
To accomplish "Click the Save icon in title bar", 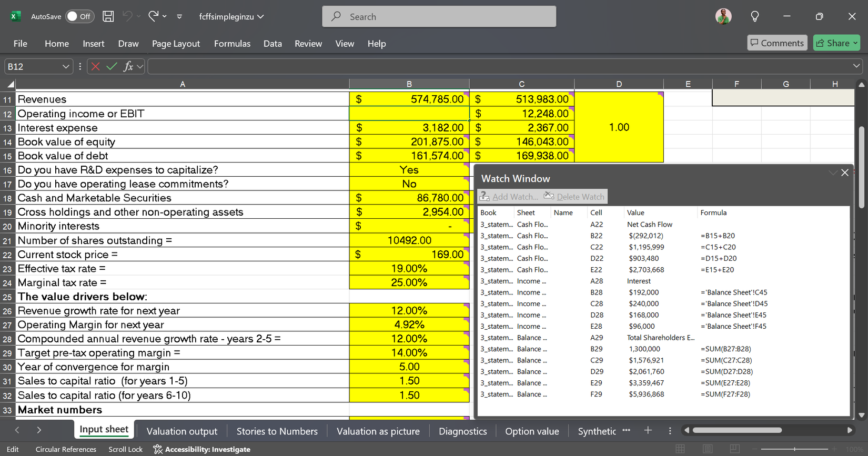I will click(x=108, y=16).
